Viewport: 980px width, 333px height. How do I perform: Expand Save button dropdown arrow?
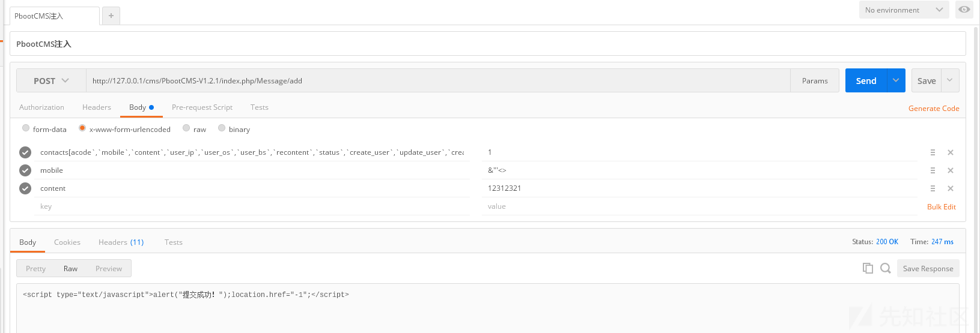950,80
